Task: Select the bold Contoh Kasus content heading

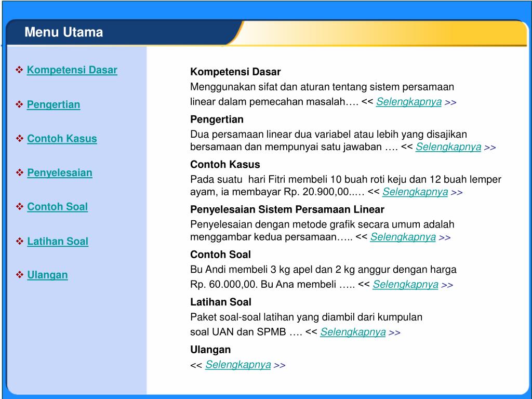Action: (225, 165)
